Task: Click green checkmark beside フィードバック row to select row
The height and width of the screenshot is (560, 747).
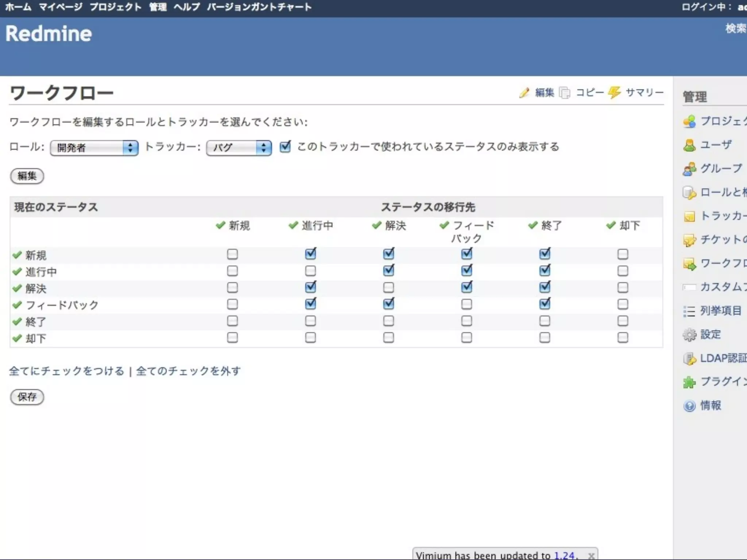Action: (17, 305)
